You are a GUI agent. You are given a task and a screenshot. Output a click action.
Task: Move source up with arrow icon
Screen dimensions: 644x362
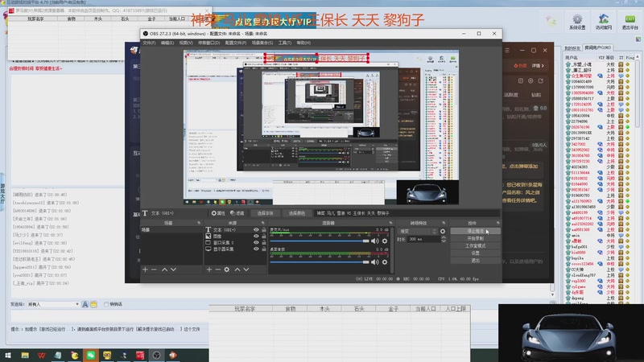pos(237,269)
